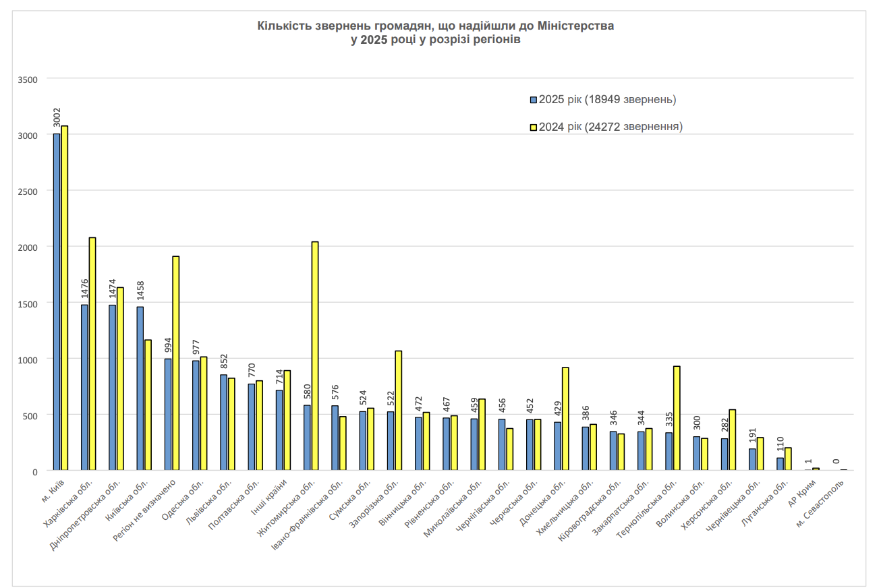Click the 'Інші країни' axis label

coord(270,496)
